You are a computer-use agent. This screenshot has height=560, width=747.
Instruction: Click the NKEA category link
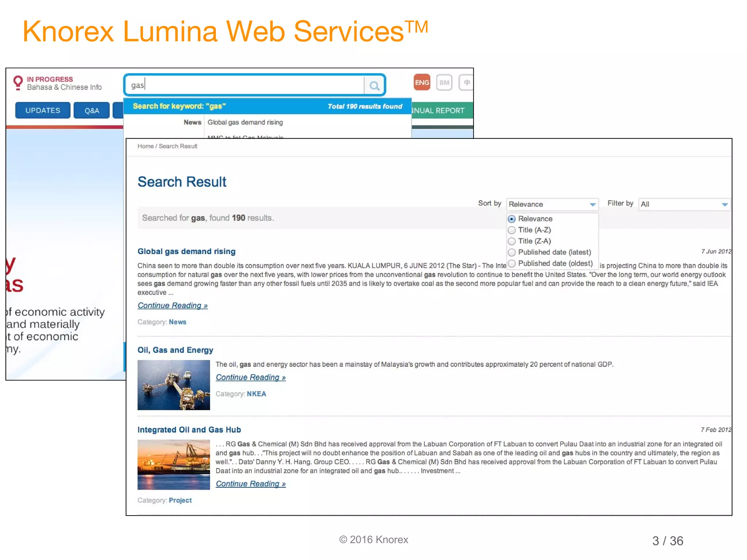tap(256, 394)
